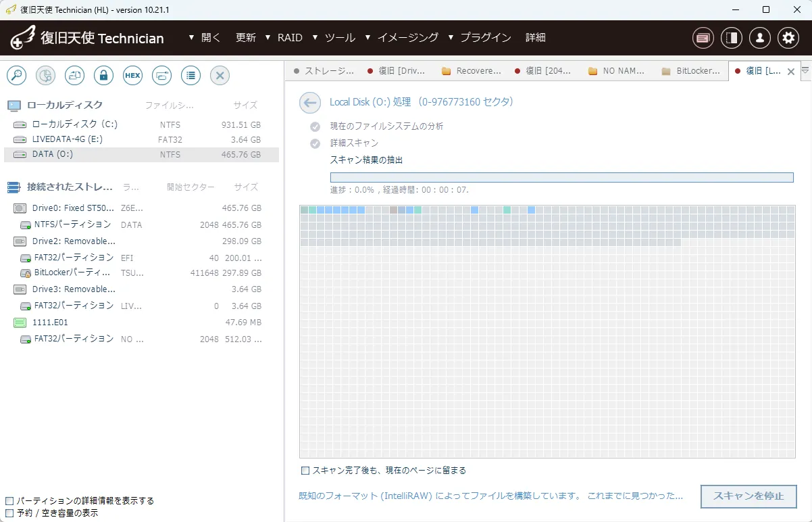
Task: Expand the RAID menu arrow
Action: click(268, 38)
